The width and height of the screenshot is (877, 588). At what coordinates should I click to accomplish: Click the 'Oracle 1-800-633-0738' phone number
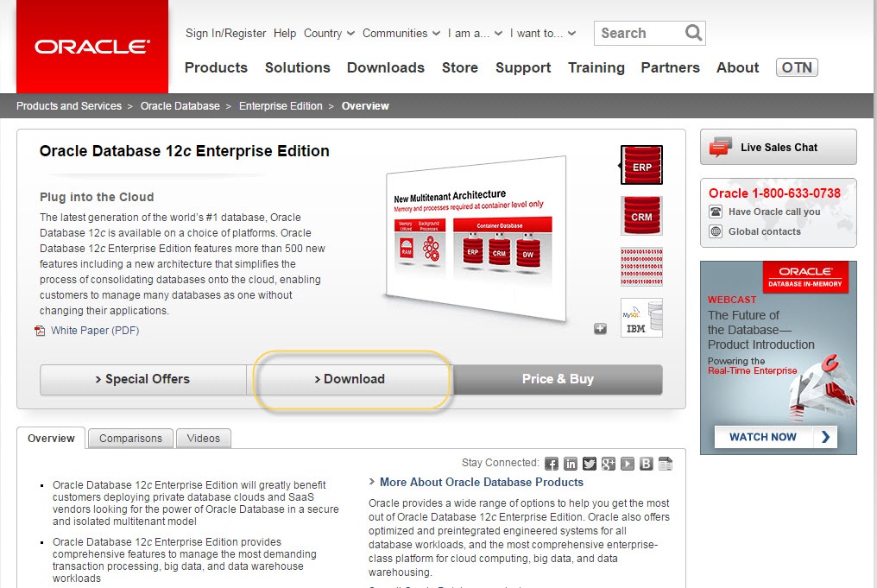[774, 193]
